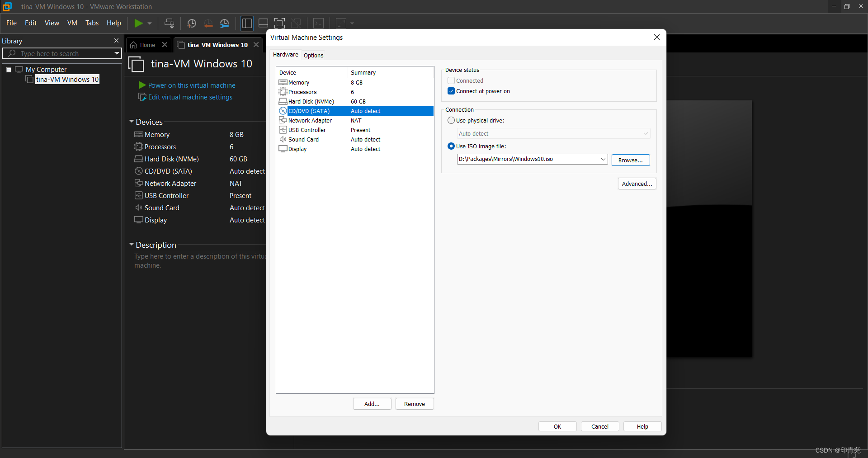
Task: Click the Cancel button
Action: coord(600,426)
